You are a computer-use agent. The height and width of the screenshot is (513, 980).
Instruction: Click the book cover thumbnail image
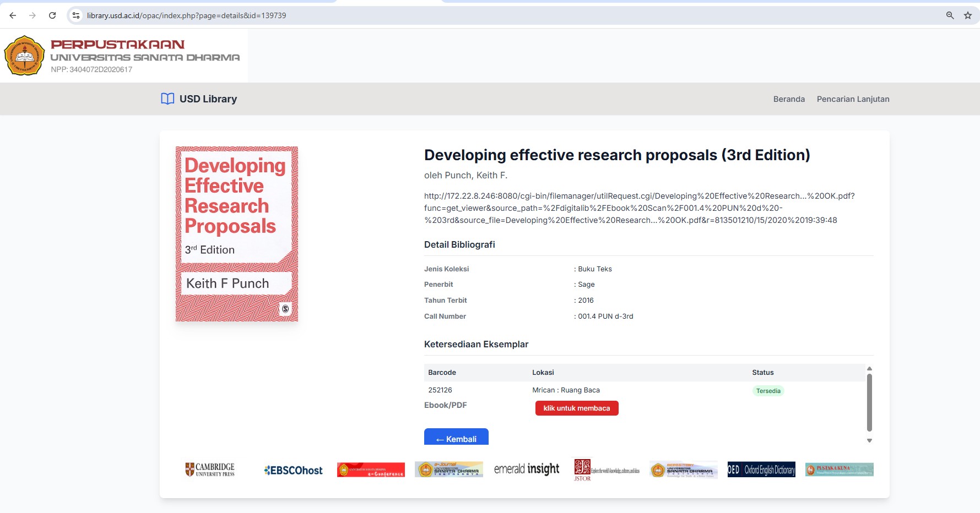pos(237,234)
